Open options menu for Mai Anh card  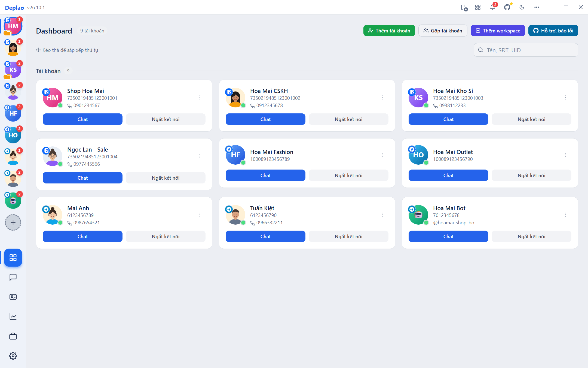[200, 215]
